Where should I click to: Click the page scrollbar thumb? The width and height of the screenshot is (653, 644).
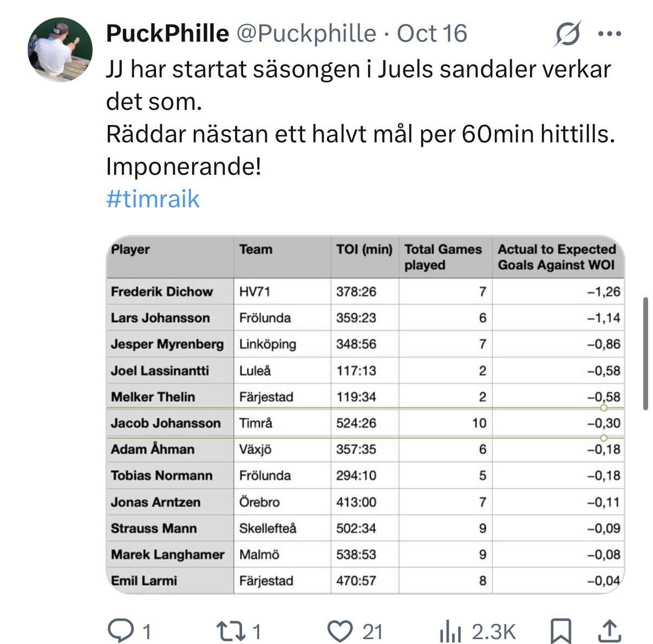[x=645, y=353]
